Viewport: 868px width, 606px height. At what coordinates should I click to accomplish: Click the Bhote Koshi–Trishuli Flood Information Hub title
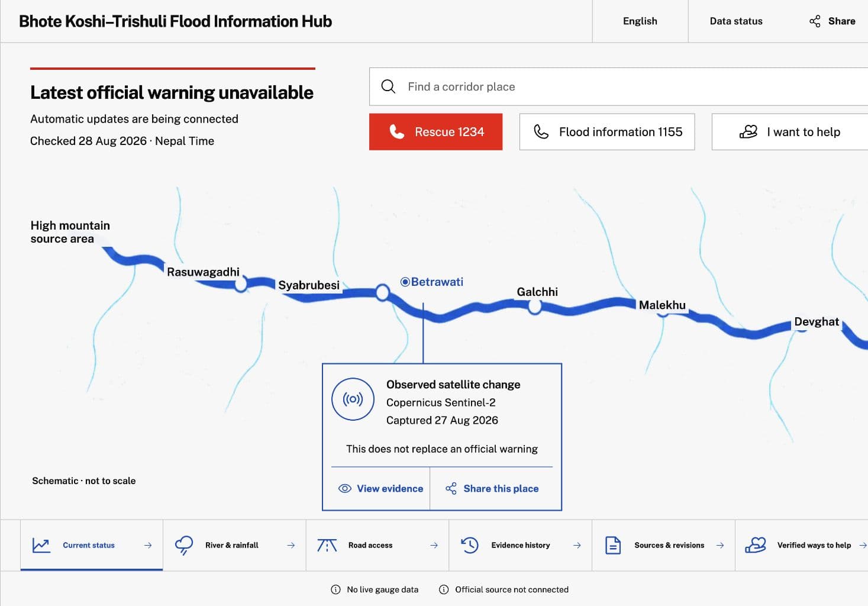pyautogui.click(x=175, y=21)
